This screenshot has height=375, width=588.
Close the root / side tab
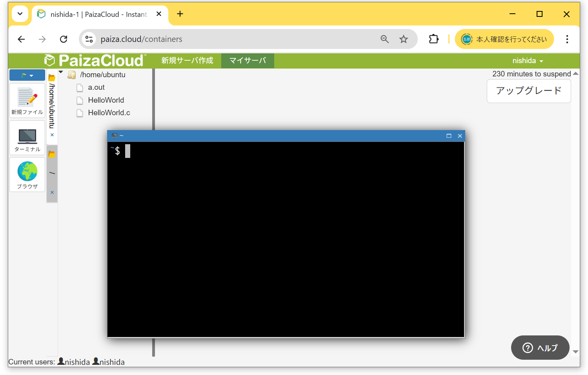tap(52, 192)
